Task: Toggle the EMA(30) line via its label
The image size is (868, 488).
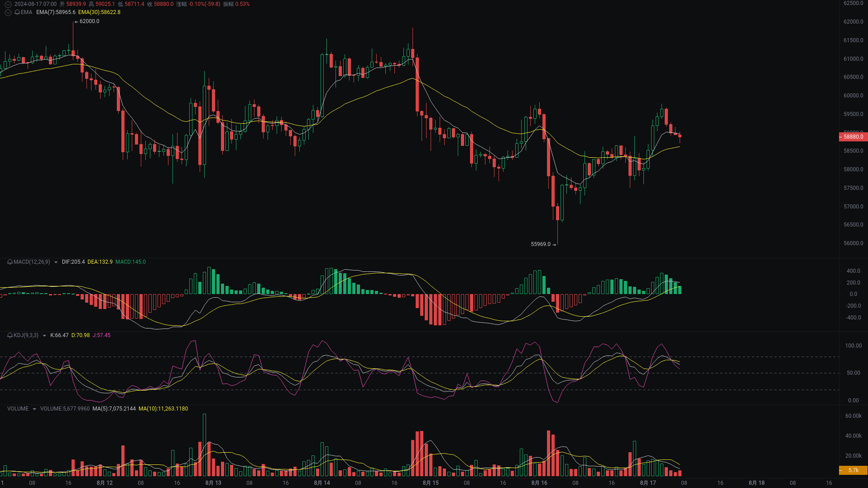Action: [99, 12]
